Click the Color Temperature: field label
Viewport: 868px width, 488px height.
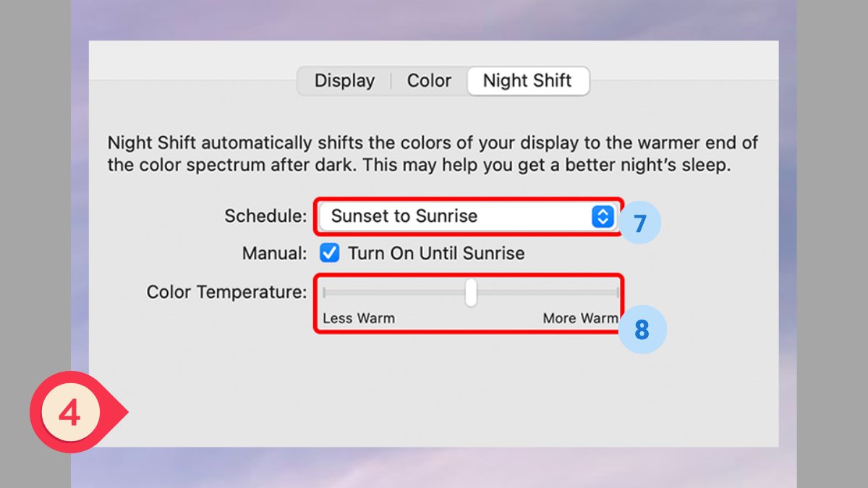pos(227,292)
